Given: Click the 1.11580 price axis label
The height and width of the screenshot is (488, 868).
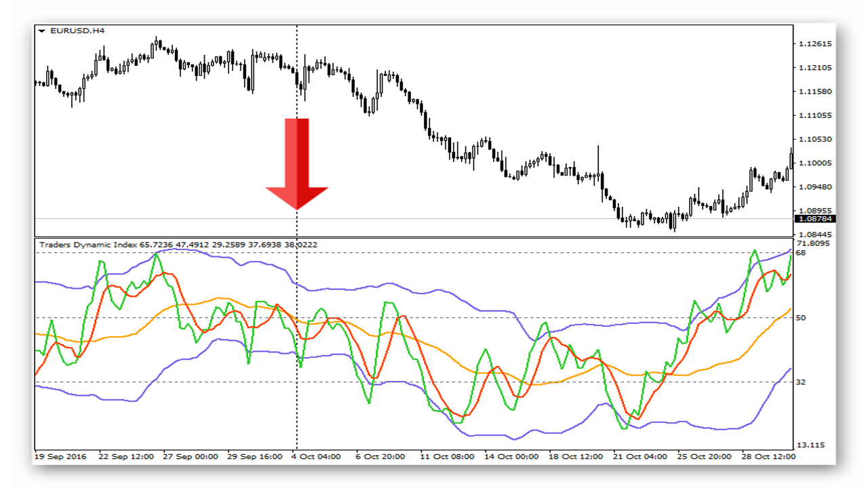Looking at the screenshot, I should tap(815, 91).
